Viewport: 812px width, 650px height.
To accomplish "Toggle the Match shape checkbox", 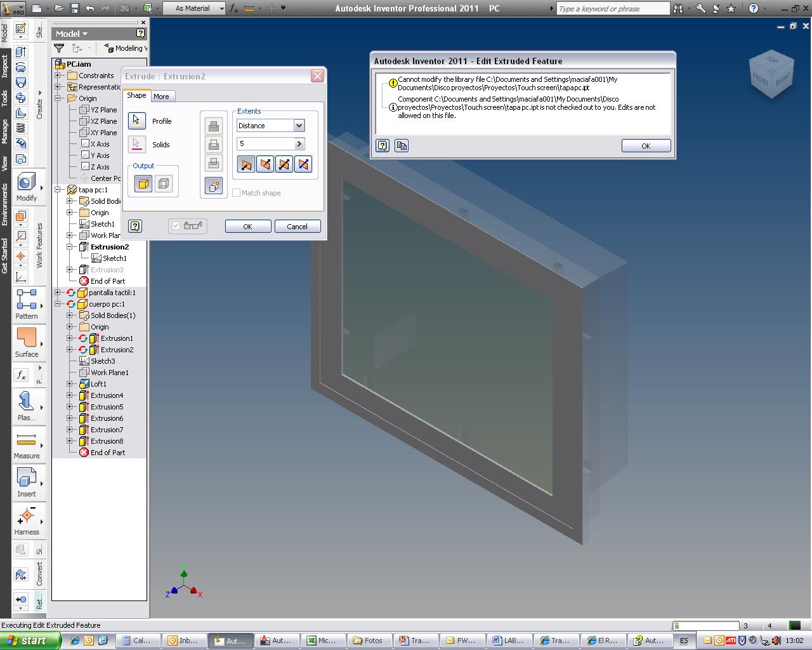I will 236,193.
